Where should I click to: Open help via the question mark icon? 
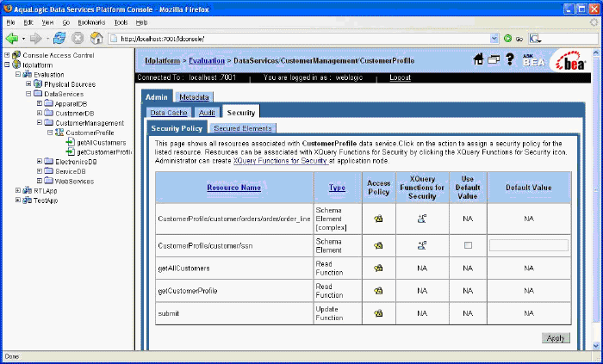pos(510,59)
